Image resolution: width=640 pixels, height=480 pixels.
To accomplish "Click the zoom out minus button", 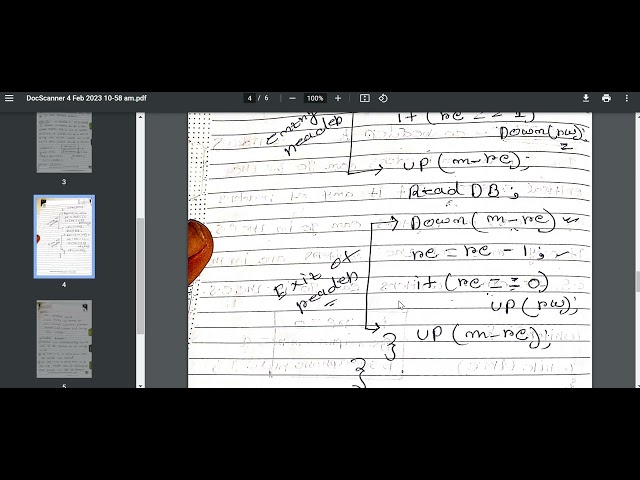I will (x=292, y=98).
